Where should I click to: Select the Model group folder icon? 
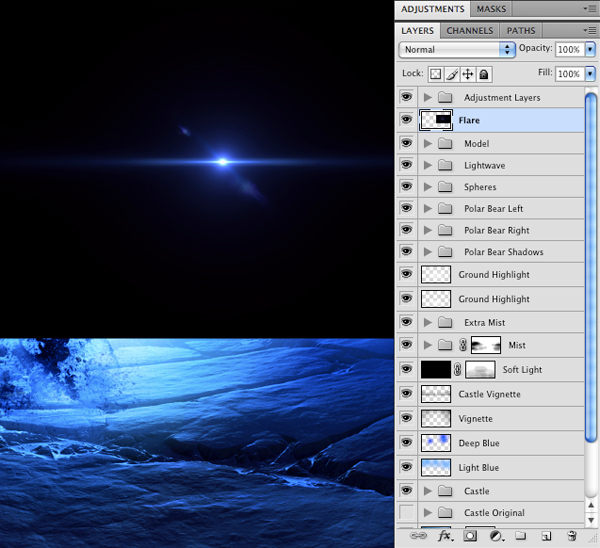[445, 144]
